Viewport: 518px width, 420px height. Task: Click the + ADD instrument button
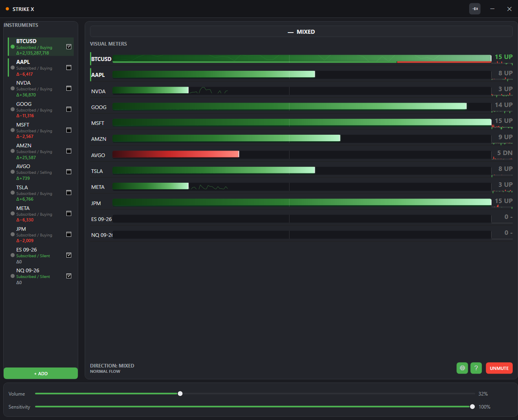click(x=41, y=373)
